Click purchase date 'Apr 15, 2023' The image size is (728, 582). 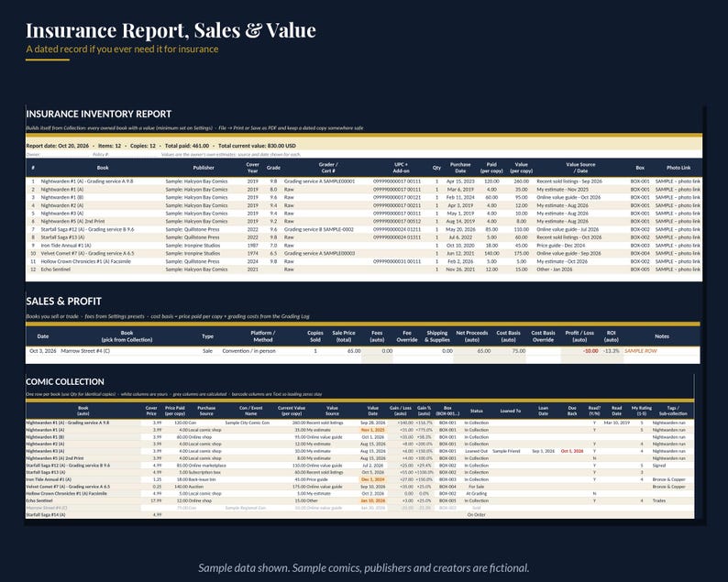(x=460, y=181)
